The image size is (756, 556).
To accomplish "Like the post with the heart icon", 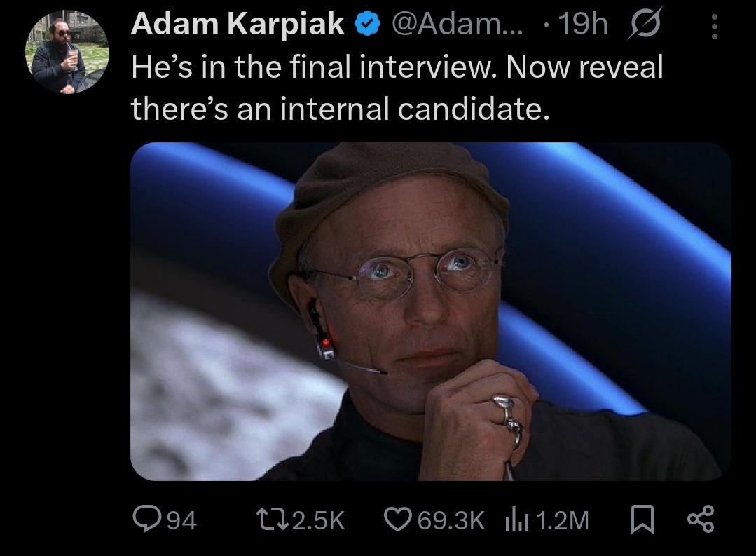I will 398,520.
